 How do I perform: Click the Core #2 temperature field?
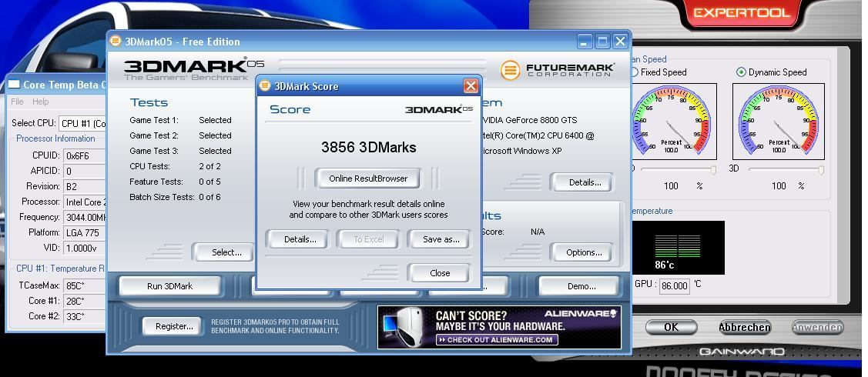tap(85, 317)
